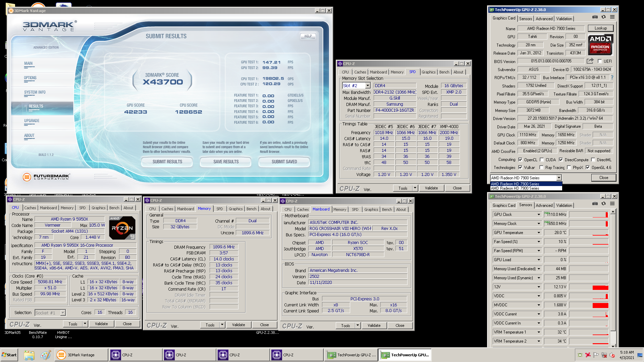Viewport: 644px width, 362px height.
Task: Click the muted volume tray icon
Action: [612, 355]
